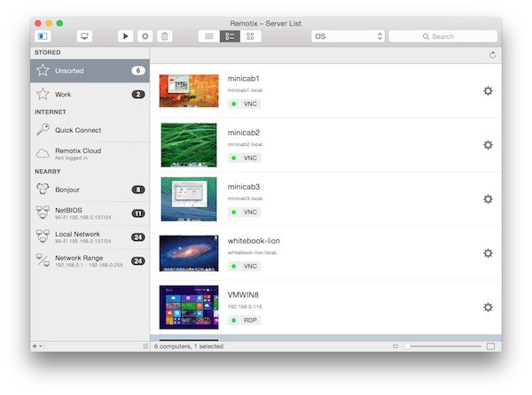Select Remotix Cloud cloud icon
Screen dimensions: 532x395
(43, 153)
